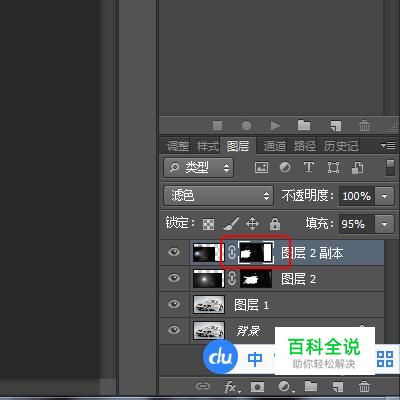Create new fill or adjustment layer icon

click(x=286, y=387)
